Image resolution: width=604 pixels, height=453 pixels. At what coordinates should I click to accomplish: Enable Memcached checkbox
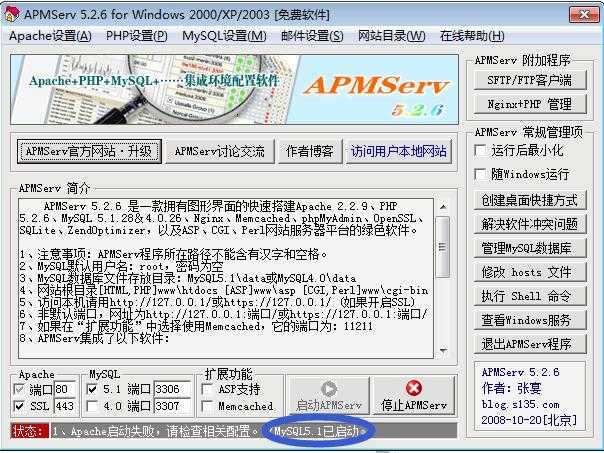coord(208,406)
